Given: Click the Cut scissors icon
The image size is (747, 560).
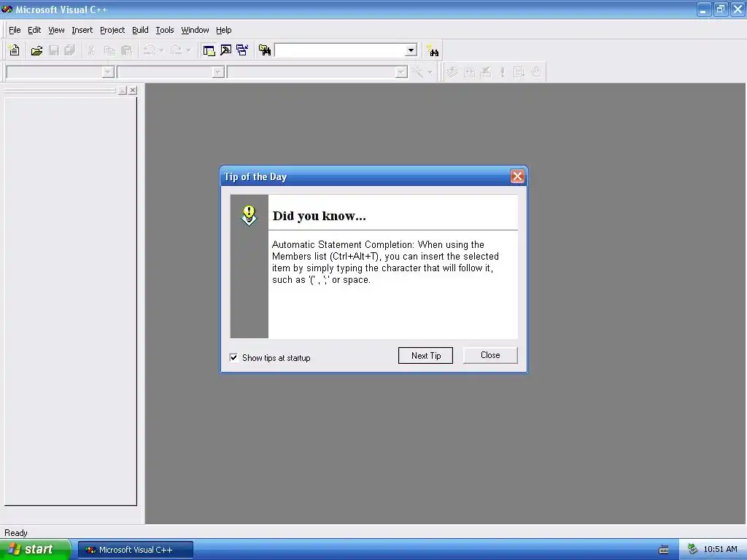Looking at the screenshot, I should 91,50.
